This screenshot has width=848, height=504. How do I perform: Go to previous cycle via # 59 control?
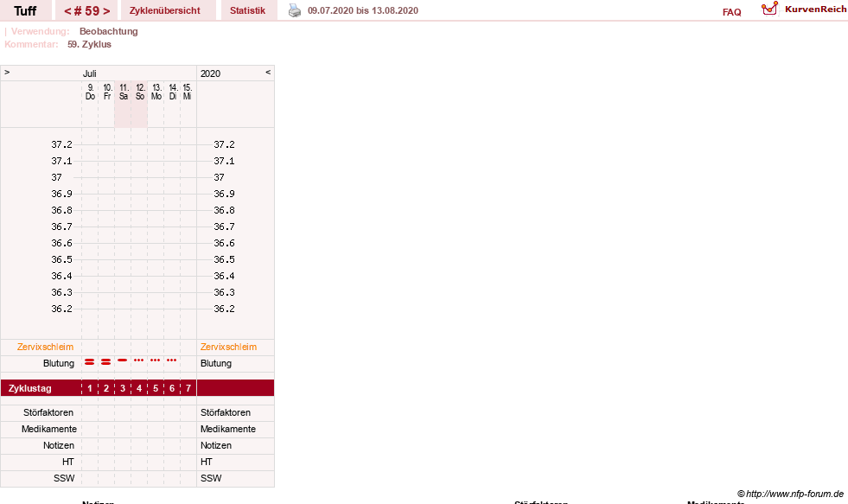67,11
